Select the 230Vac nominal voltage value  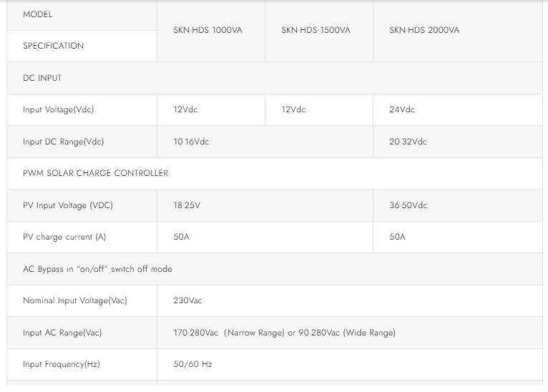(187, 300)
